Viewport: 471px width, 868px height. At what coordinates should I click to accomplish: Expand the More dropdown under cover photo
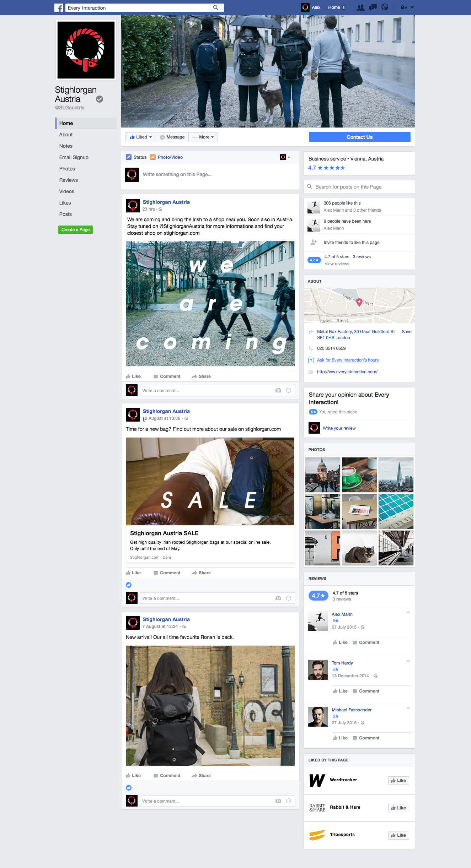pyautogui.click(x=203, y=137)
